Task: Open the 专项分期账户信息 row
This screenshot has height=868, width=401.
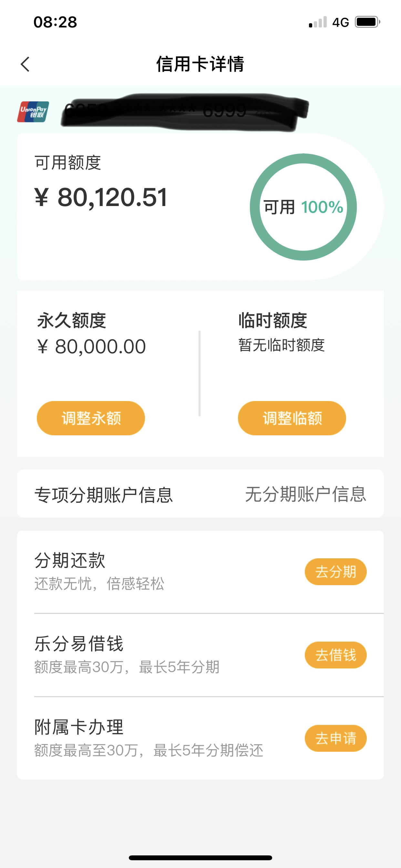Action: 200,494
